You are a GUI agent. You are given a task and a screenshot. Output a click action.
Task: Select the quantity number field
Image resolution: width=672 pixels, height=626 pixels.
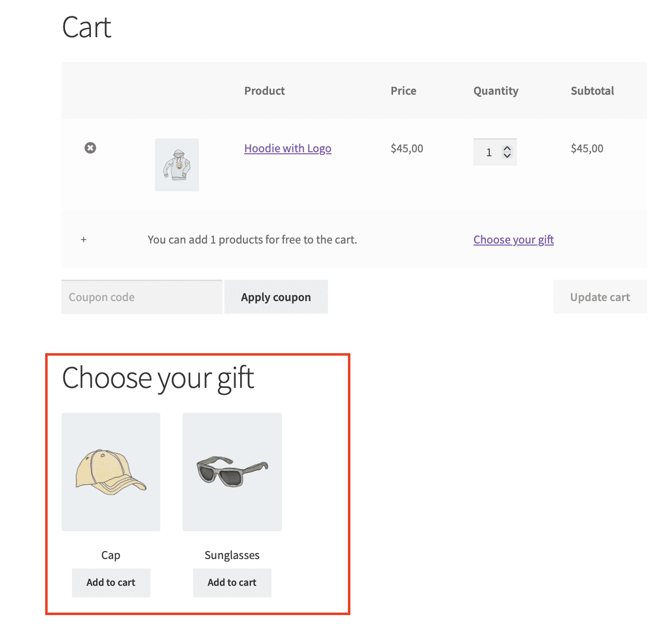coord(489,152)
